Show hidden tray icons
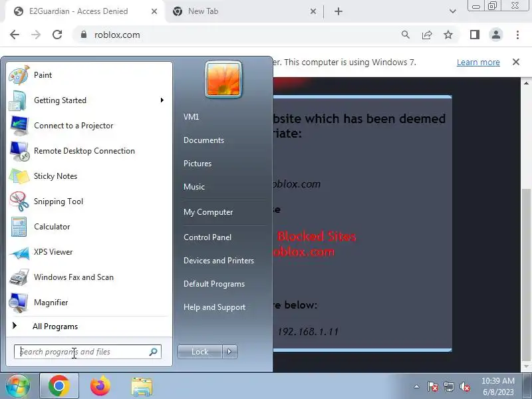Screen dimensions: 532x399 pyautogui.click(x=417, y=386)
